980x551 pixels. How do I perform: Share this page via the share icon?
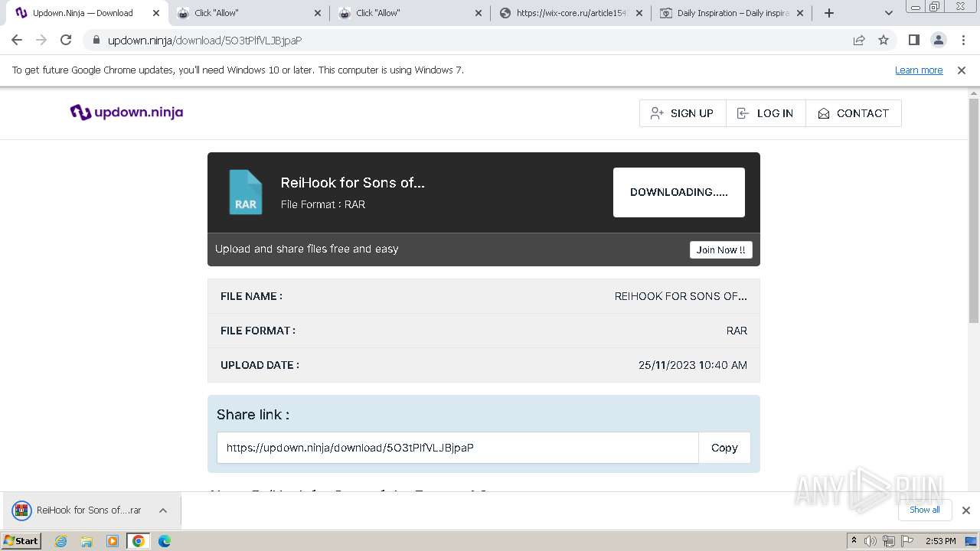[859, 40]
